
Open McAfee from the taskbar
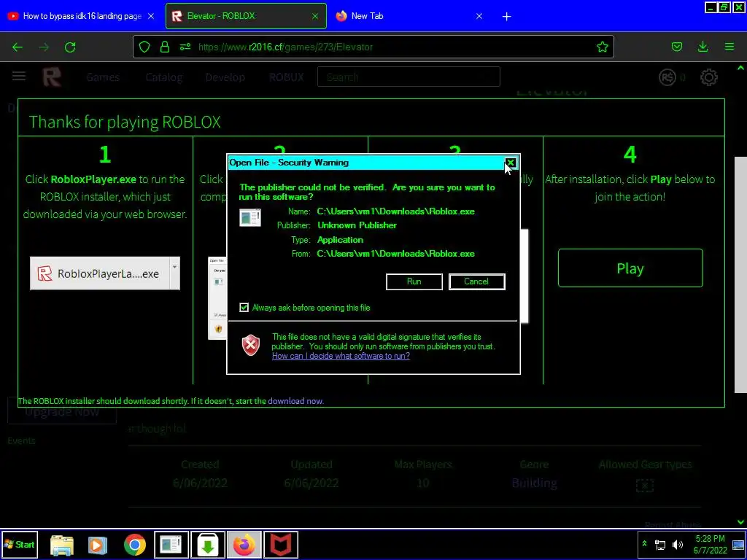281,545
